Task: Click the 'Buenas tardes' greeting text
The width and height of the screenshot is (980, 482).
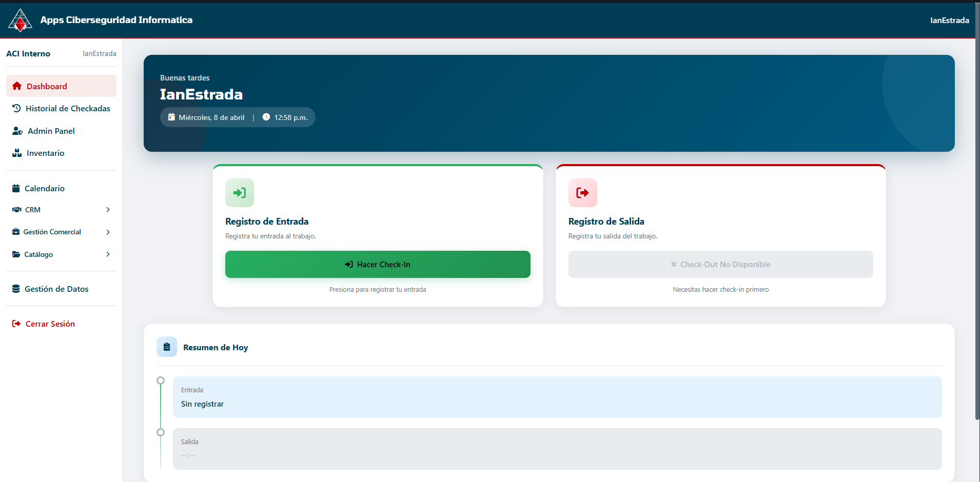Action: pyautogui.click(x=185, y=78)
